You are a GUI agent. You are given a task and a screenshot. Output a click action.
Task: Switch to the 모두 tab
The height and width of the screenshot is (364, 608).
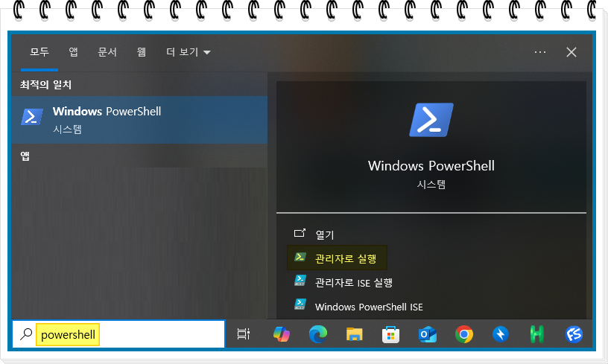click(x=39, y=52)
